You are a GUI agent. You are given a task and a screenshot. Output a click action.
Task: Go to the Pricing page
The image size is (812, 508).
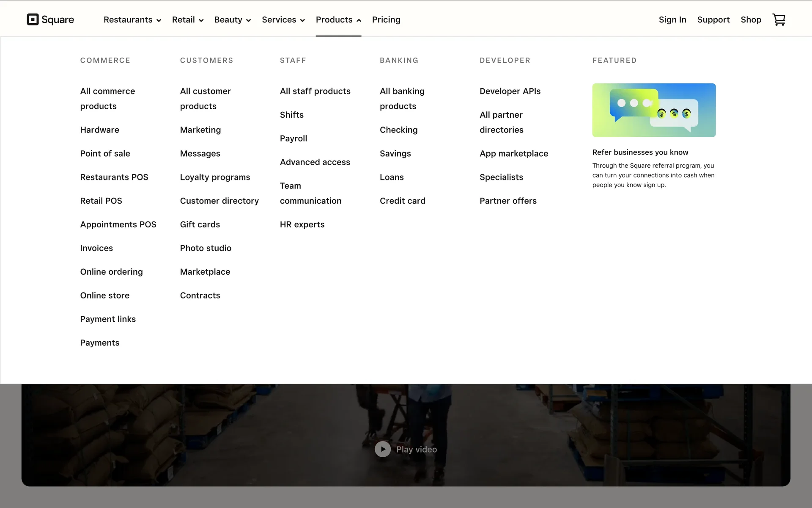click(x=386, y=20)
